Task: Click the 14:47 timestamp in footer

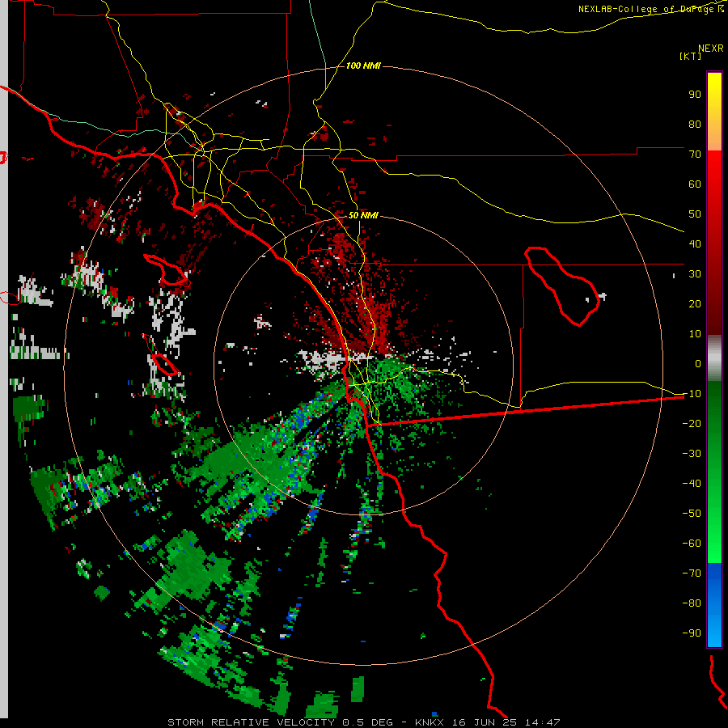Action: click(x=543, y=722)
